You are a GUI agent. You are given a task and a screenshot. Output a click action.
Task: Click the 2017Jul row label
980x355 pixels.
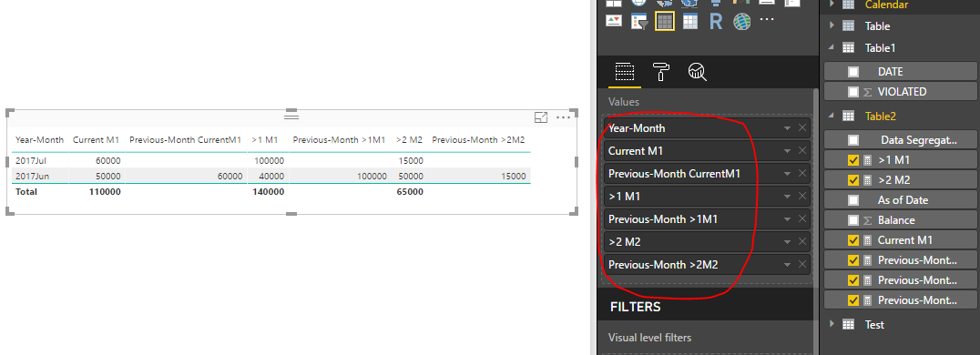(x=32, y=160)
